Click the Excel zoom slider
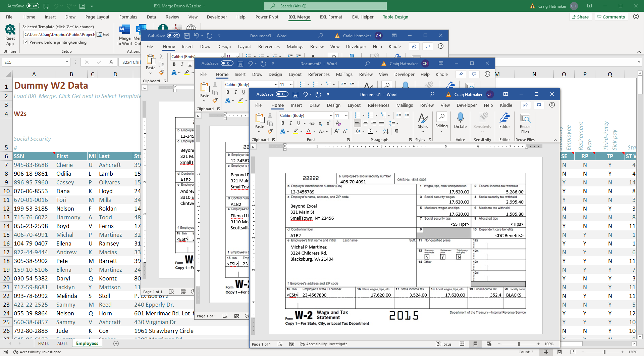 [604, 352]
